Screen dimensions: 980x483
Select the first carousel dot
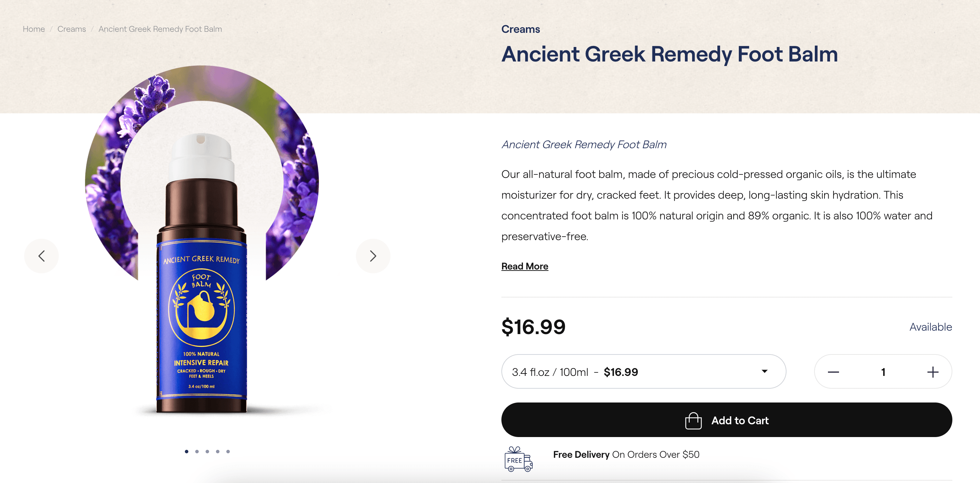point(186,452)
